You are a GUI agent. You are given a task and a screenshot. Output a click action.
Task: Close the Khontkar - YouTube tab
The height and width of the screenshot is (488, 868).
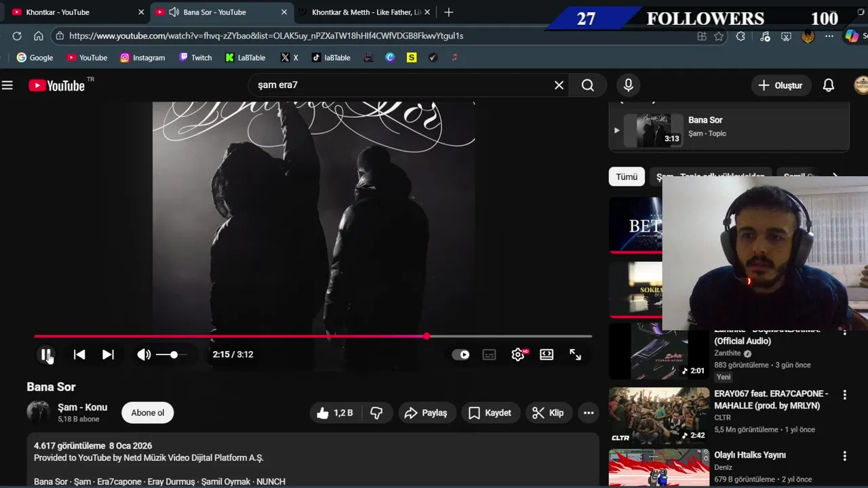141,12
